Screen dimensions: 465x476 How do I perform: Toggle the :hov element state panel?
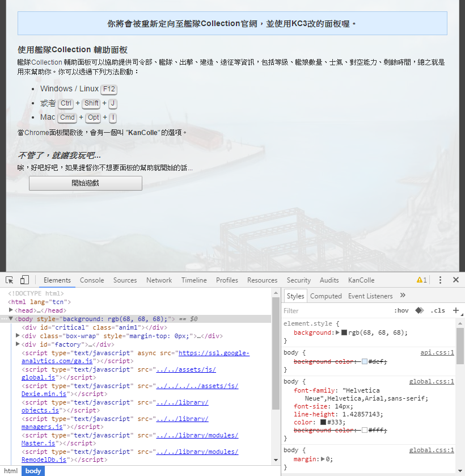click(x=402, y=310)
